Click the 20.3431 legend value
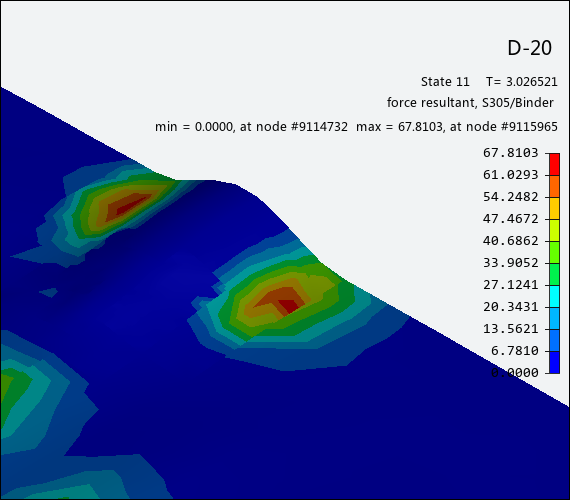The width and height of the screenshot is (570, 500). (x=510, y=307)
